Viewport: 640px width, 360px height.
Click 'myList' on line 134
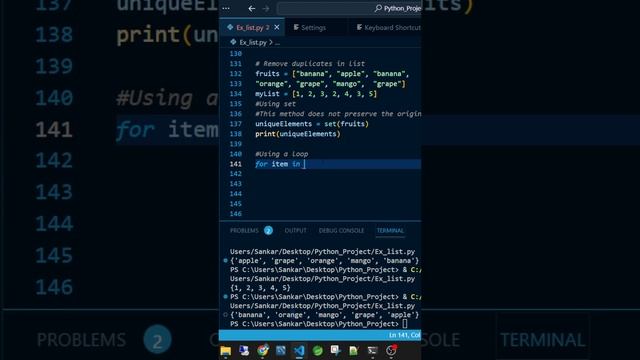[267, 94]
